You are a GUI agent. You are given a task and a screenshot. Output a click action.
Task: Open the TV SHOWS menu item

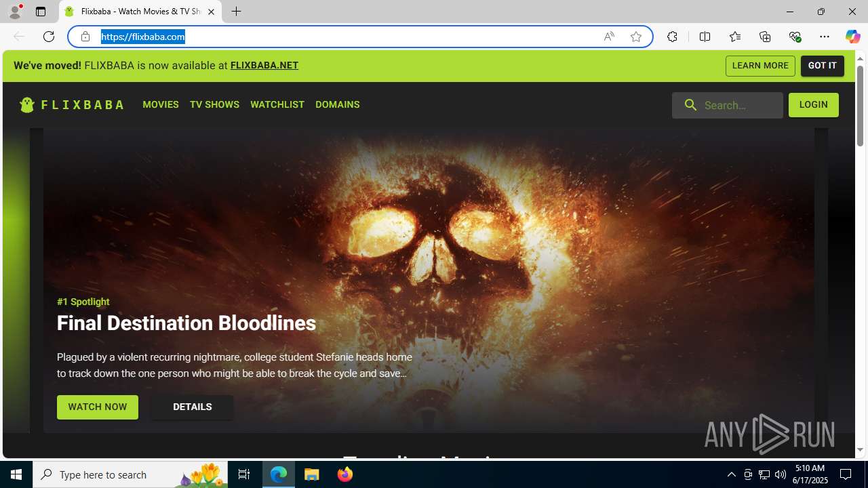(x=214, y=104)
